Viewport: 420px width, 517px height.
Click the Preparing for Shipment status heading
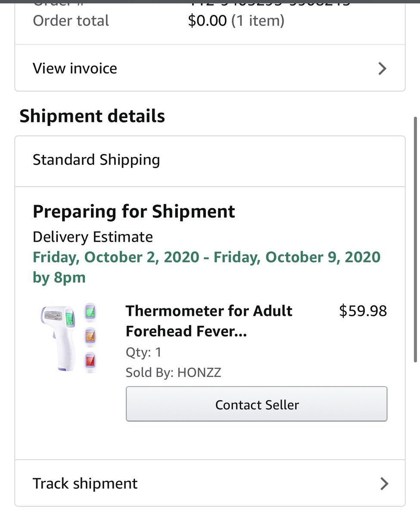134,212
